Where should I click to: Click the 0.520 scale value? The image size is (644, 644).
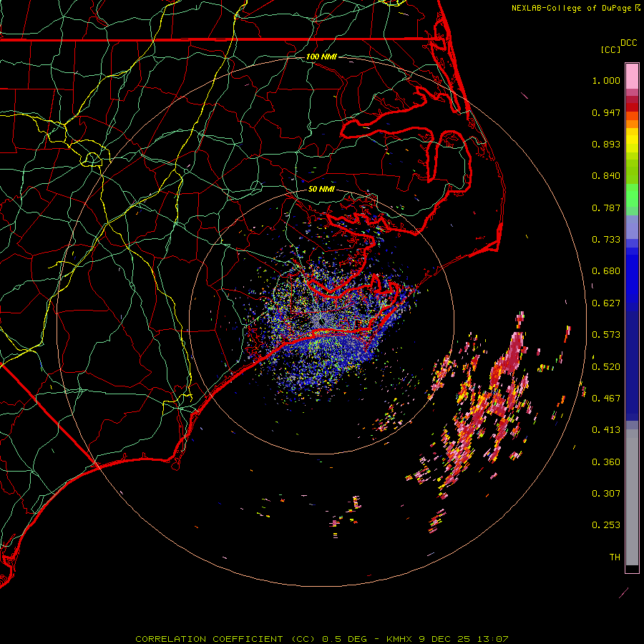tap(606, 367)
